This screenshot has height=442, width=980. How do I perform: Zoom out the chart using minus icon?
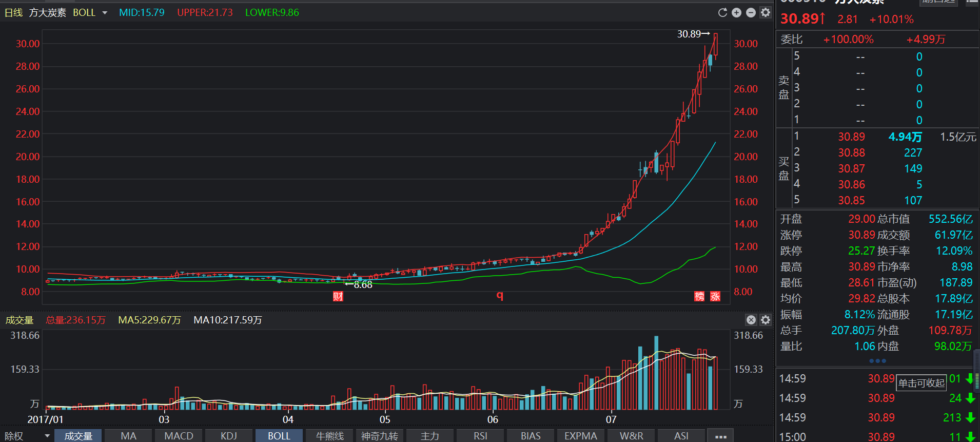point(751,13)
